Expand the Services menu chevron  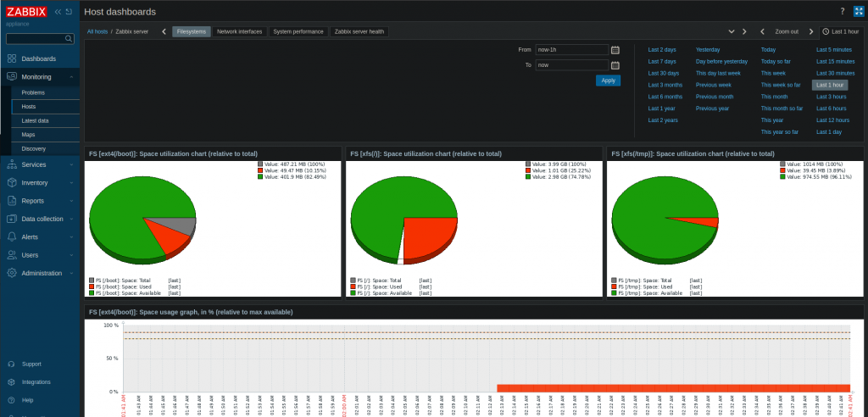[x=71, y=164]
